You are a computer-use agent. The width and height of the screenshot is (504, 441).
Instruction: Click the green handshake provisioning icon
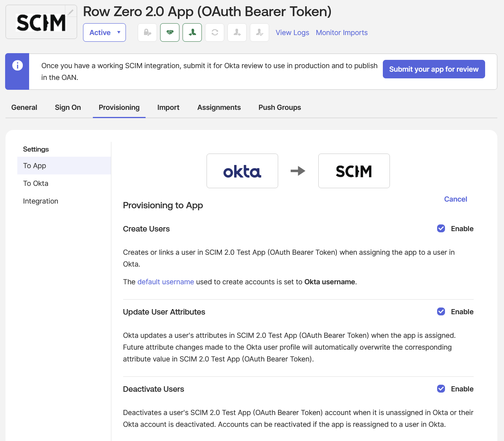(170, 32)
